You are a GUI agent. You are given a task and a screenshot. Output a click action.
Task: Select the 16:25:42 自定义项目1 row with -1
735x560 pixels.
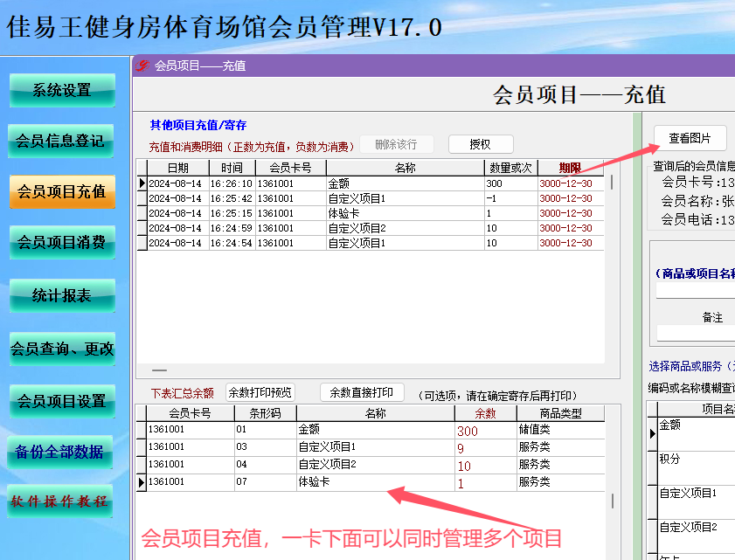tap(371, 198)
